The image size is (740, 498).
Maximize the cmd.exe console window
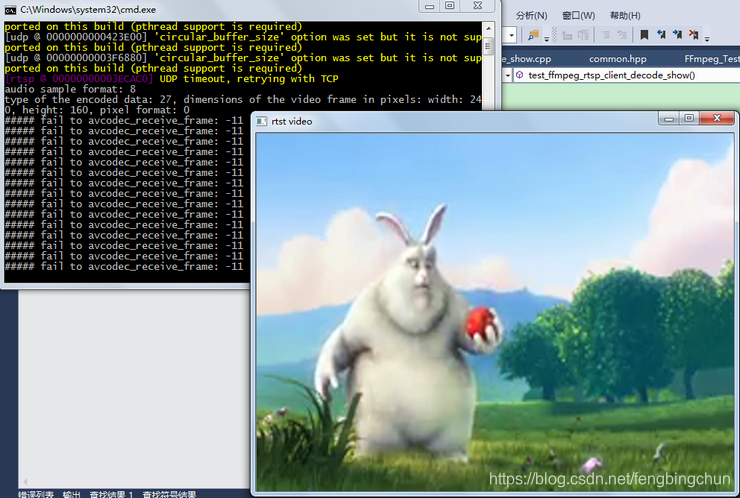coord(450,6)
